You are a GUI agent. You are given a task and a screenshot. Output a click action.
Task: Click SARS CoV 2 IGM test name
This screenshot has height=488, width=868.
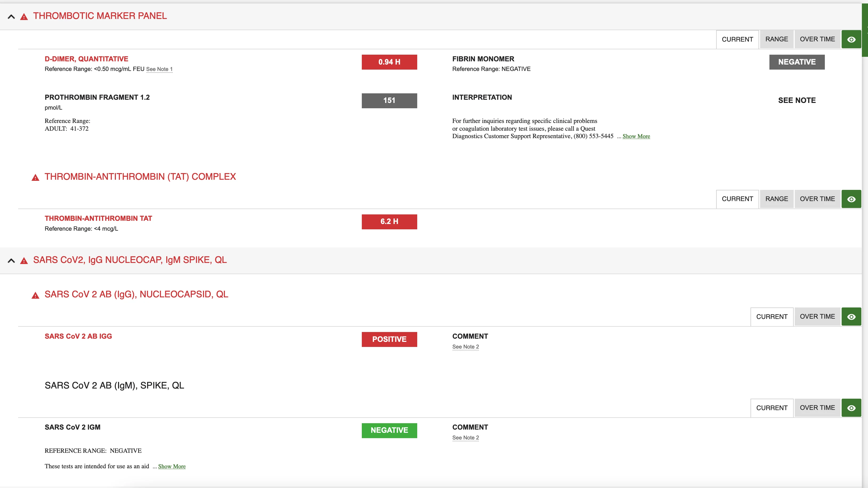(x=72, y=427)
